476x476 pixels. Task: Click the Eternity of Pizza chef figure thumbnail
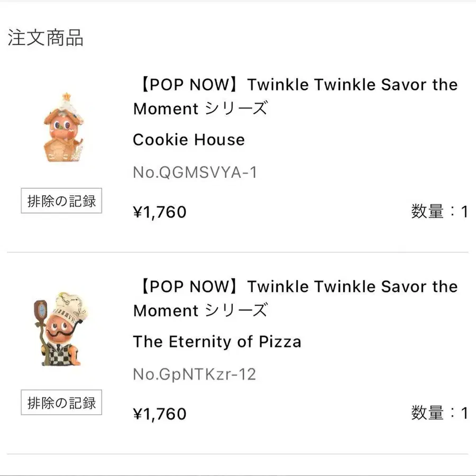click(x=62, y=329)
